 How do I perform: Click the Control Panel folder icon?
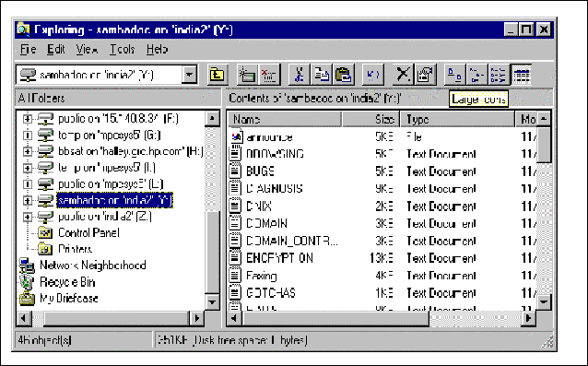(x=45, y=233)
